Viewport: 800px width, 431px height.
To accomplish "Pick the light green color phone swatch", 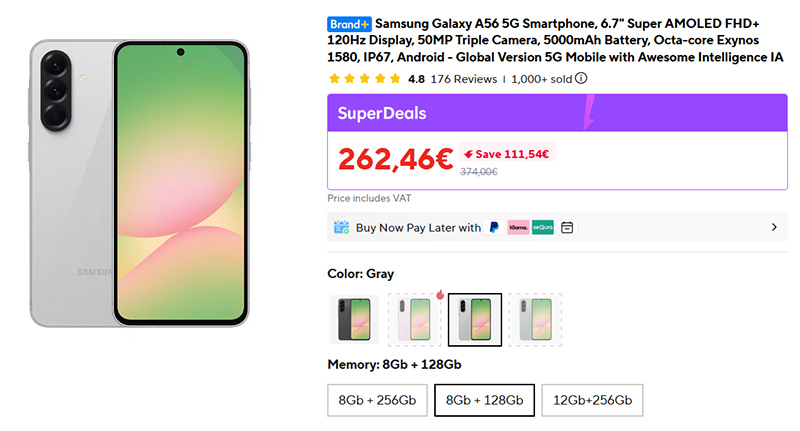I will [x=535, y=319].
